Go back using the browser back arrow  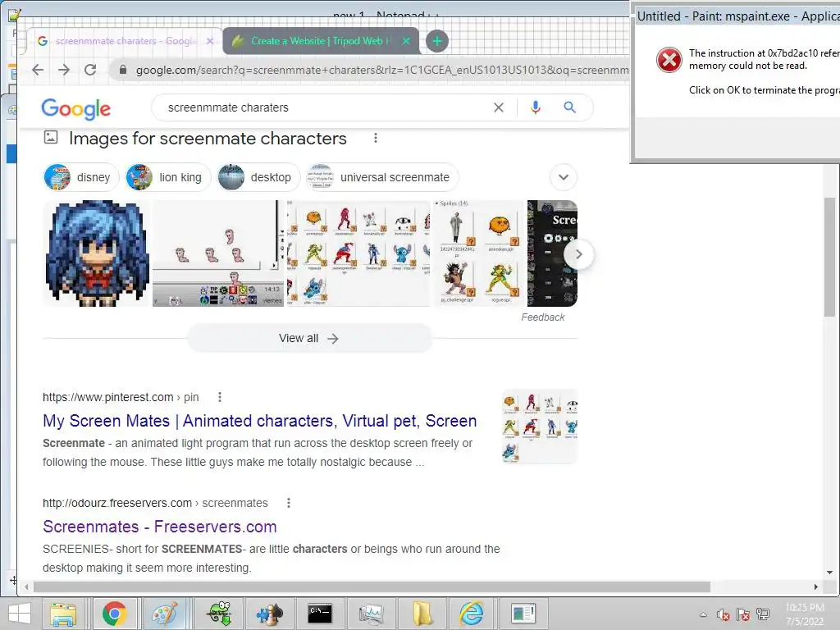coord(38,70)
